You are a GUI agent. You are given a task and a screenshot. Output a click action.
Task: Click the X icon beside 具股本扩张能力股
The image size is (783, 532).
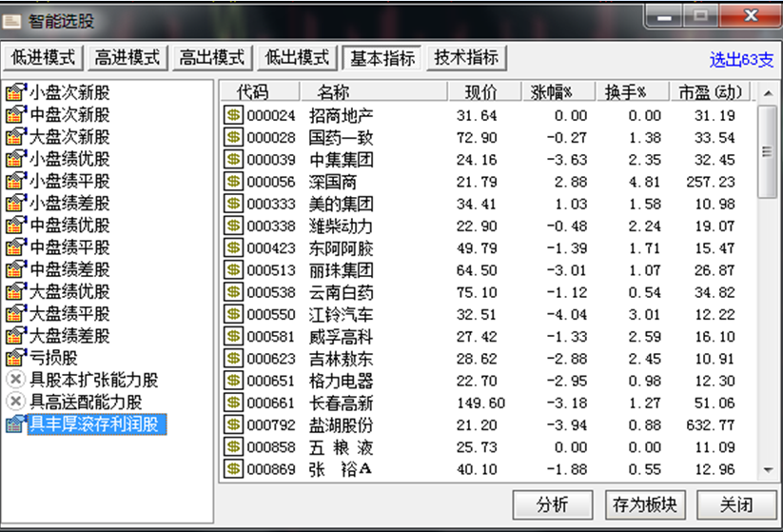point(15,380)
